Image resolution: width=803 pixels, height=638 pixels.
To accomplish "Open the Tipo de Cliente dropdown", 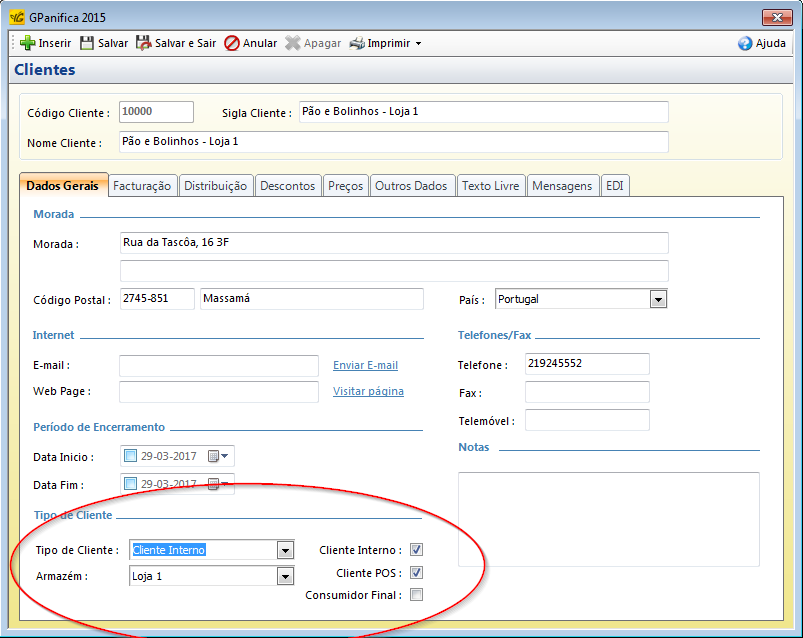I will tap(285, 550).
